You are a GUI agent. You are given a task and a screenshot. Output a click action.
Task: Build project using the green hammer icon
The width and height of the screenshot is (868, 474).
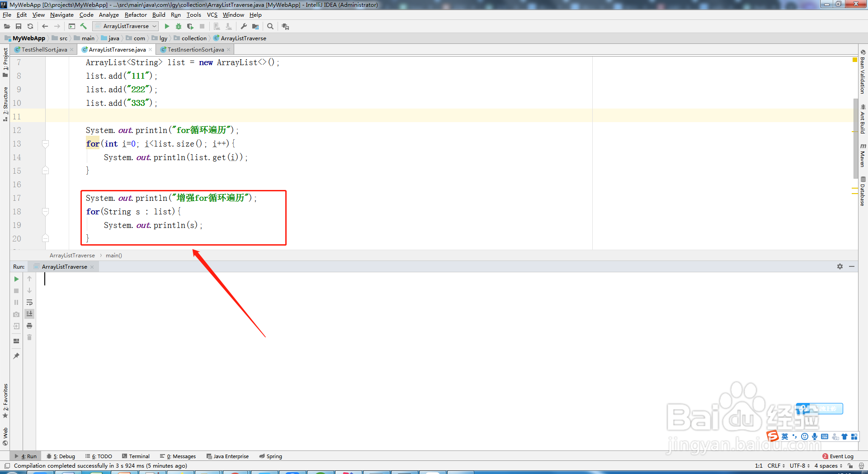[84, 26]
